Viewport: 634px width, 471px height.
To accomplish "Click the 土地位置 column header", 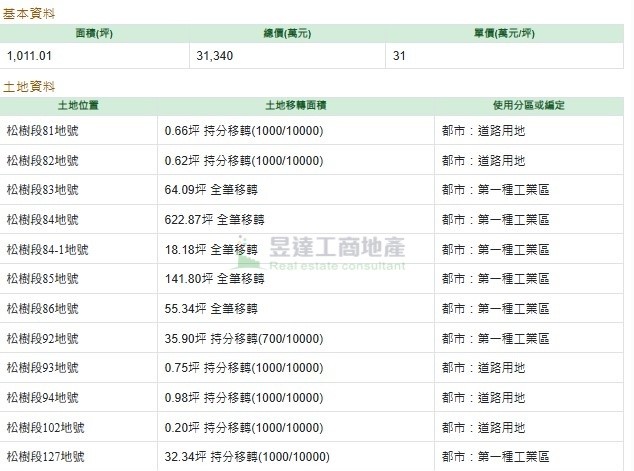I will point(78,106).
